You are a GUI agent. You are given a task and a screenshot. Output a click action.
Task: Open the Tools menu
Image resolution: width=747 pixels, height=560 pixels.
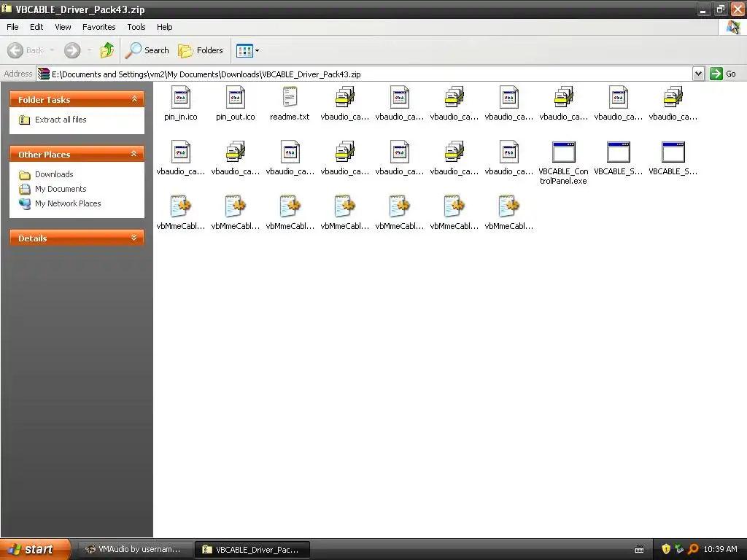click(136, 27)
